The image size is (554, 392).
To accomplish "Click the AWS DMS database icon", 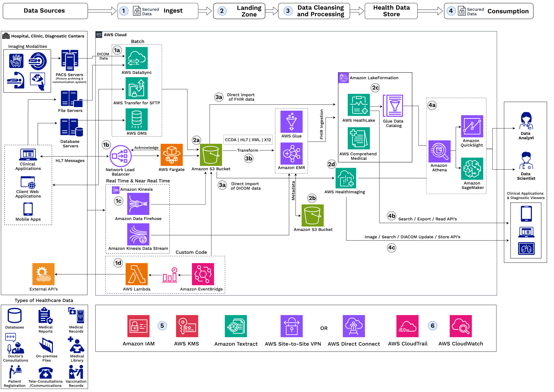I will click(x=136, y=119).
